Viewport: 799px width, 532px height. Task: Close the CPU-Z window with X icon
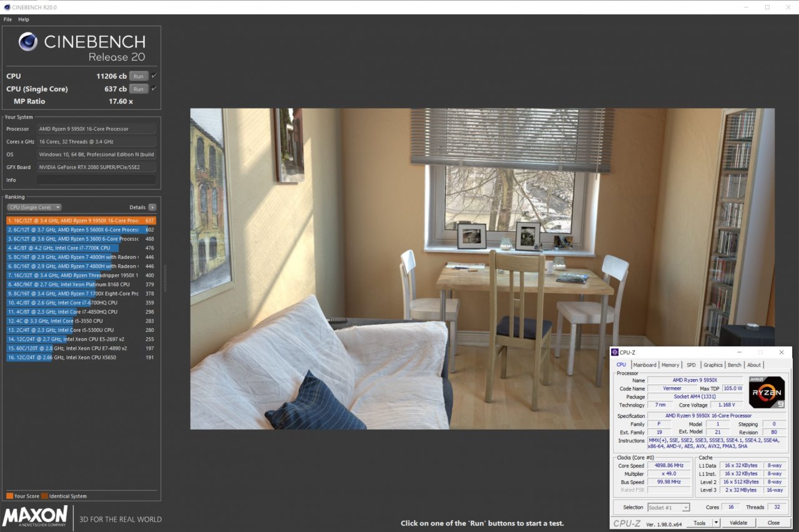[x=782, y=352]
